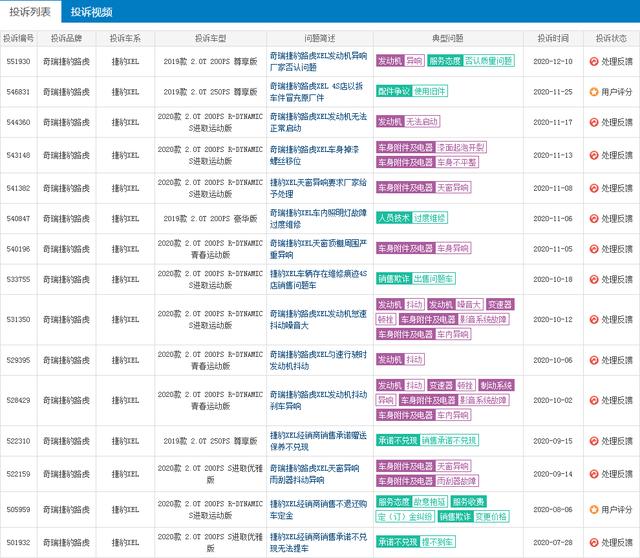Viewport: 640px width, 558px height.
Task: Open the 车身掉漆螺丝移位 complaint link
Action: click(314, 156)
